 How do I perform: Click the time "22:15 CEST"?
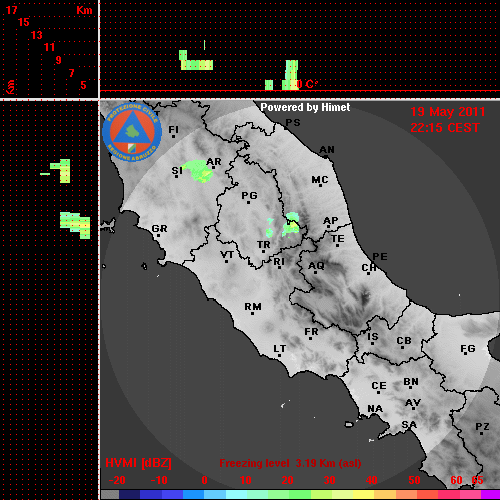click(x=445, y=128)
